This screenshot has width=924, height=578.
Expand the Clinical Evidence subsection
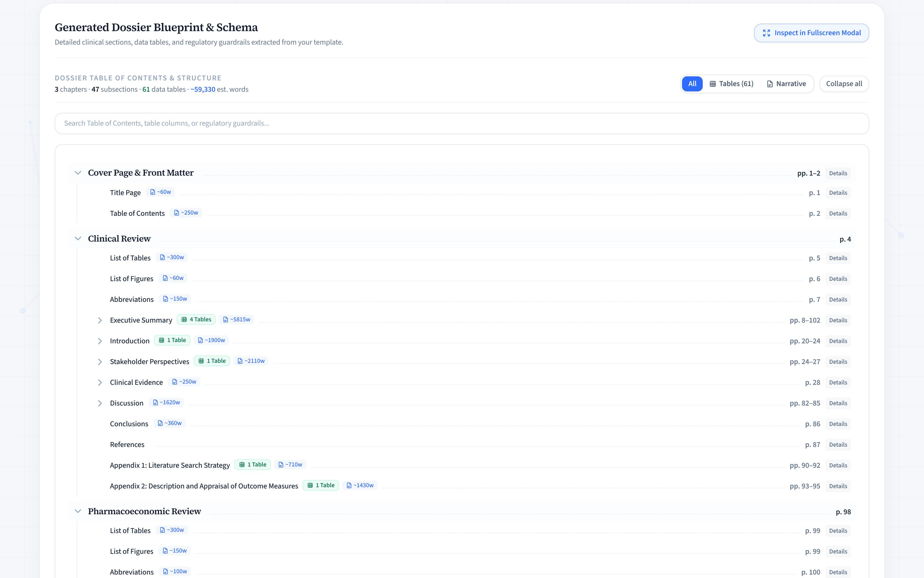tap(100, 382)
